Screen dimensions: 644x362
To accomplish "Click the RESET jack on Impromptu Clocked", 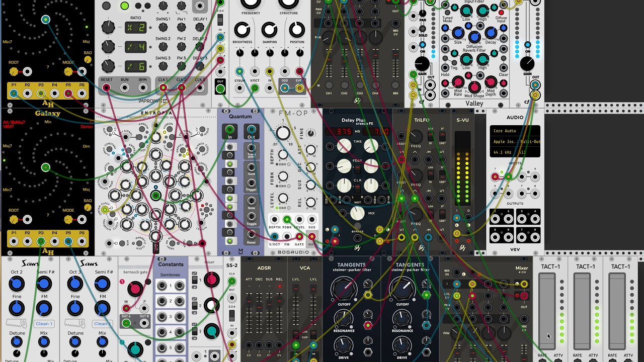I will 106,88.
